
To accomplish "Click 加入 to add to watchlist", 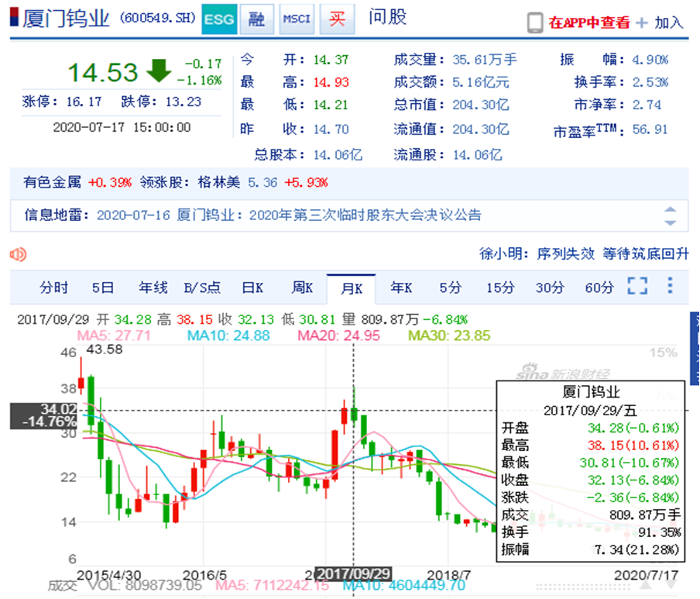I will (x=668, y=22).
